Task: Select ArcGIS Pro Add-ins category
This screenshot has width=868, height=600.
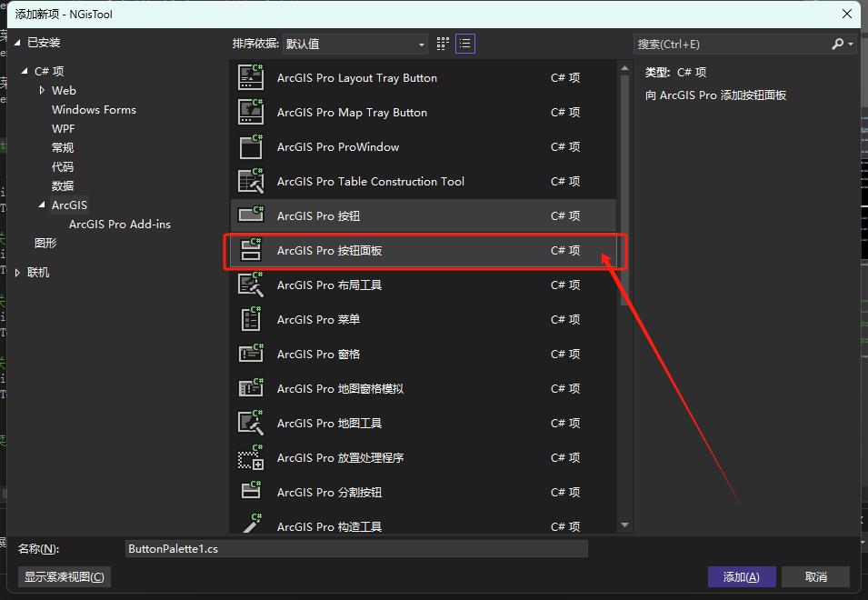Action: (120, 225)
